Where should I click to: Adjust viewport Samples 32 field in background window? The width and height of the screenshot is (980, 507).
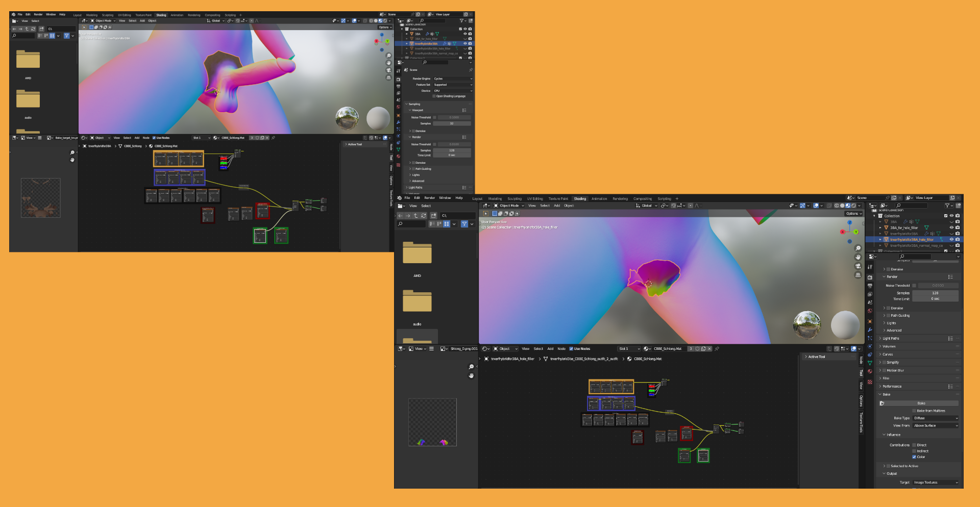tap(452, 123)
